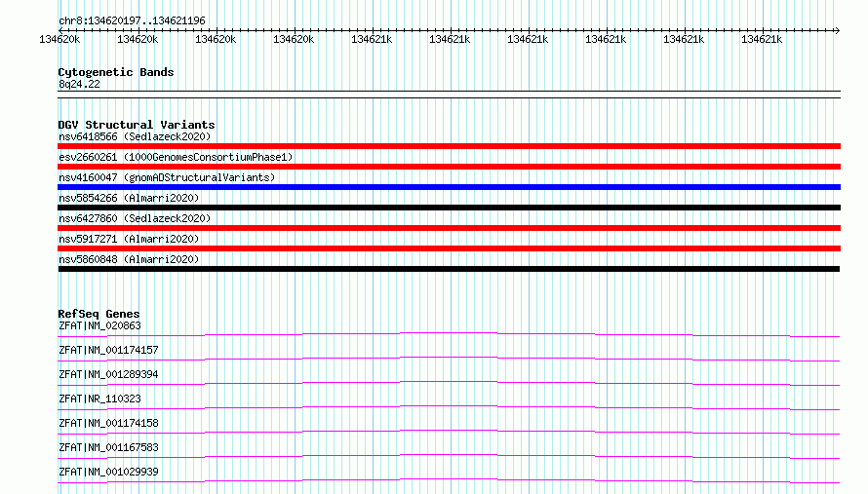
Task: Click the chr8:134620197..134621196 coordinate label
Action: (132, 20)
